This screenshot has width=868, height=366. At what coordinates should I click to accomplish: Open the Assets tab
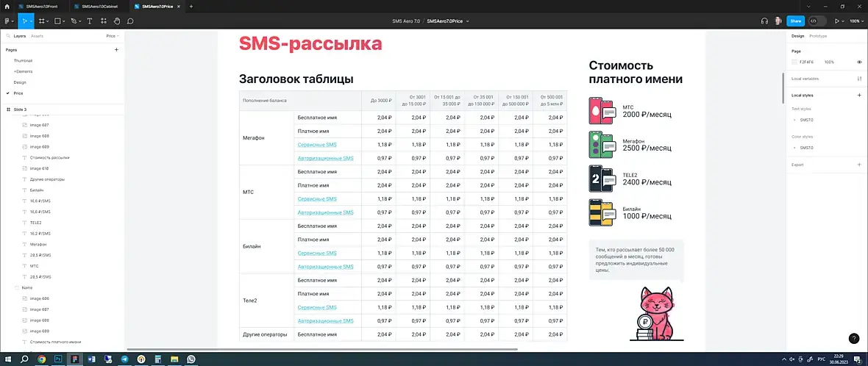pos(37,36)
